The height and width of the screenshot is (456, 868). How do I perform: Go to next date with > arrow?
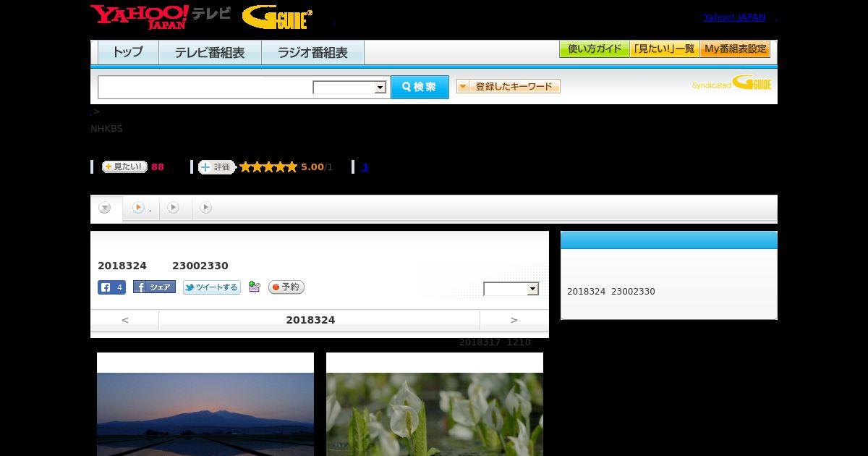point(514,320)
